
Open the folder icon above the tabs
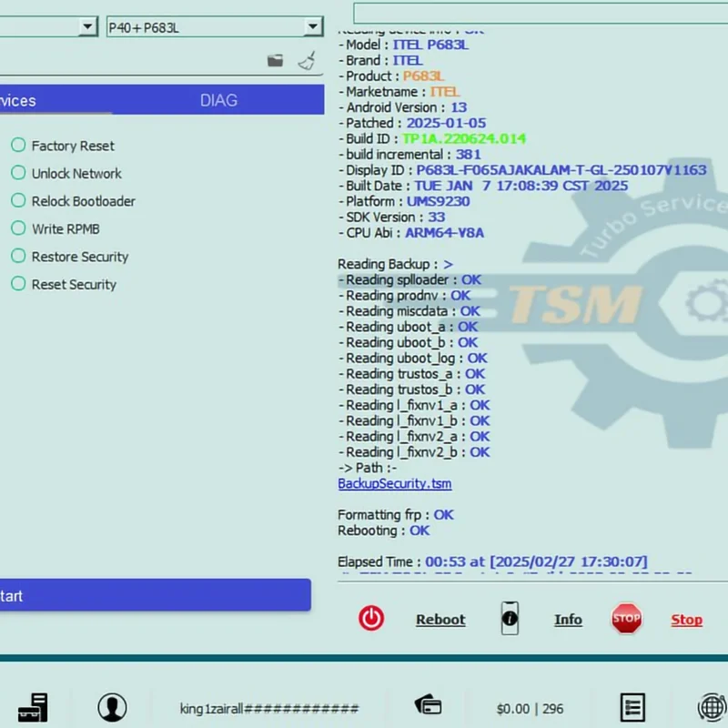click(x=275, y=60)
